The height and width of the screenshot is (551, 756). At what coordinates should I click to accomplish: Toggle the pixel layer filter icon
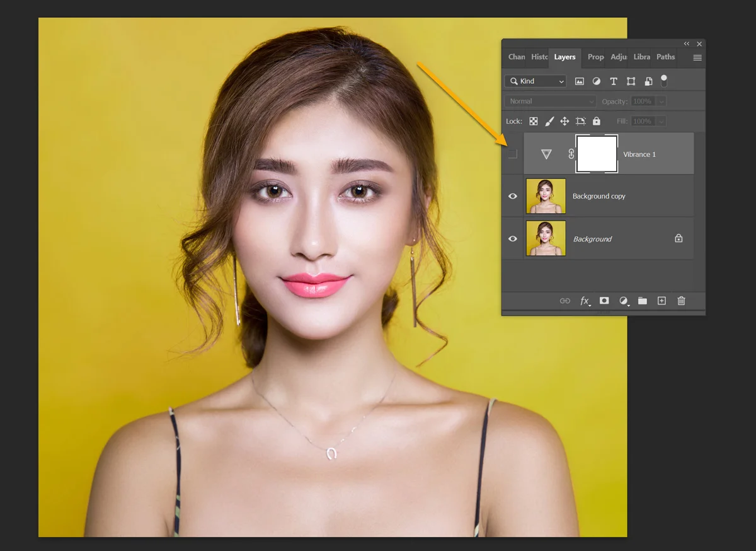point(580,81)
